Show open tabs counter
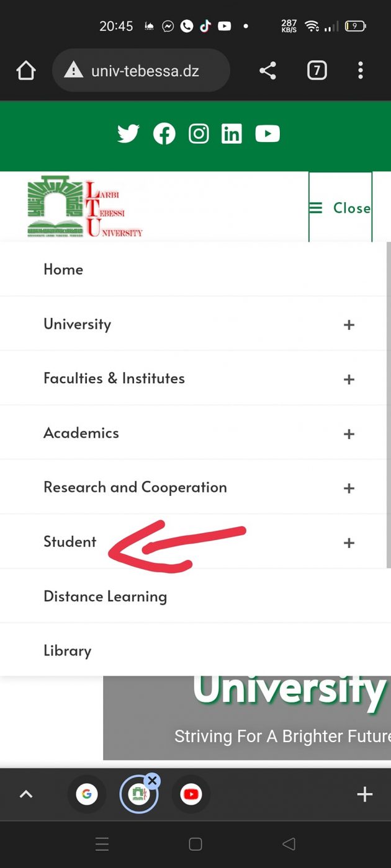This screenshot has width=391, height=868. [317, 71]
